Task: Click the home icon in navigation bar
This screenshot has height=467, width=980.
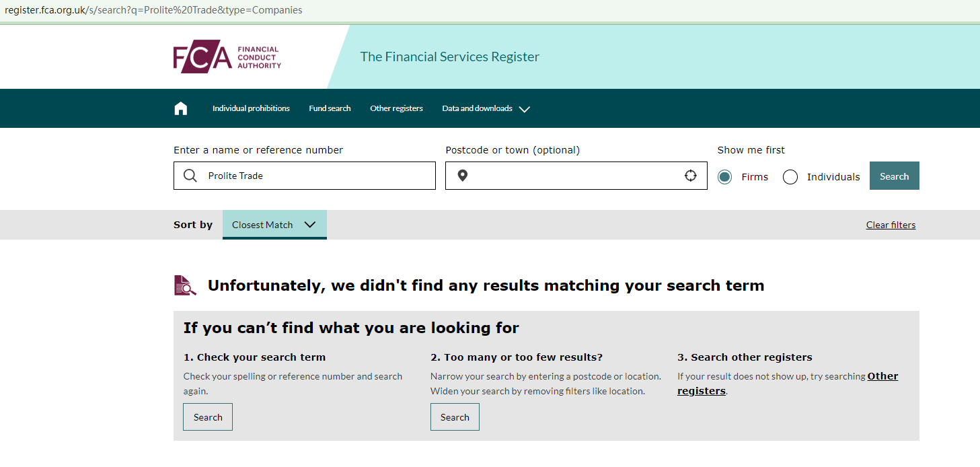Action: [x=180, y=108]
